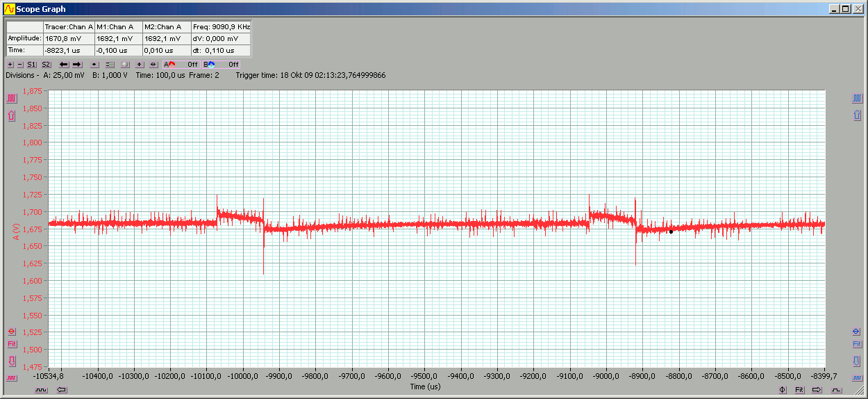Click the black tracer dot on the waveform
Screen dimensions: 868x399
(671, 231)
